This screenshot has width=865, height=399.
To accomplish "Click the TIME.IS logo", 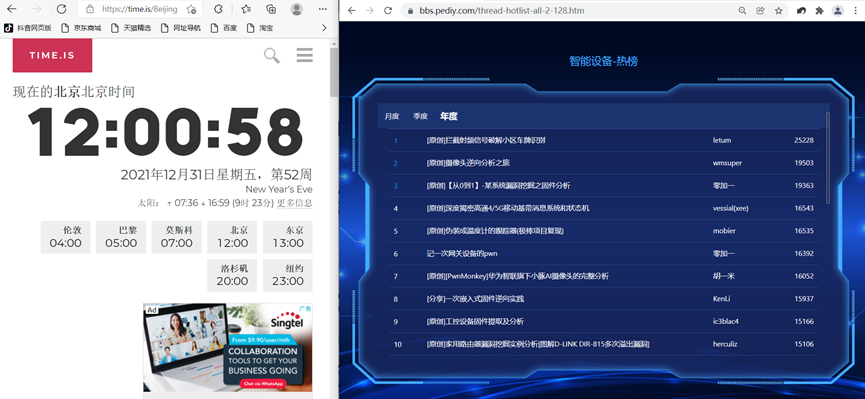I will [52, 55].
